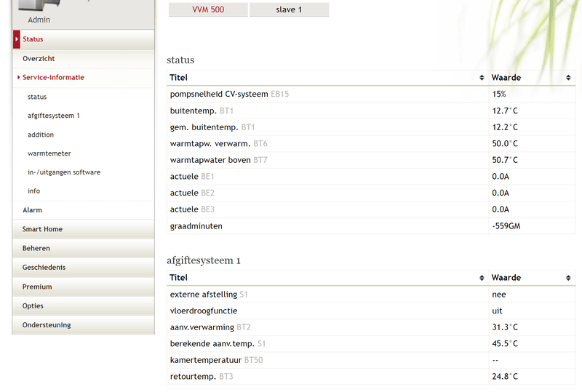This screenshot has height=392, width=582.
Task: Collapse Status menu via red arrow icon
Action: 17,39
